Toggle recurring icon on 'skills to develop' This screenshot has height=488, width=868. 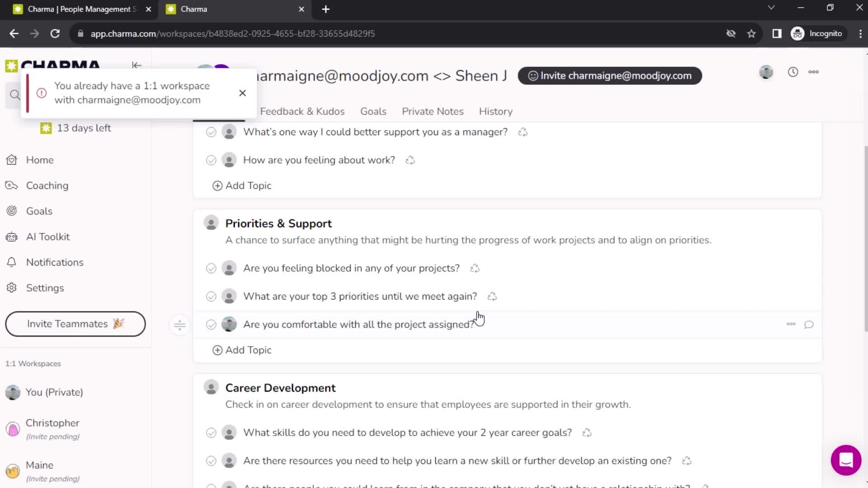[x=587, y=433]
